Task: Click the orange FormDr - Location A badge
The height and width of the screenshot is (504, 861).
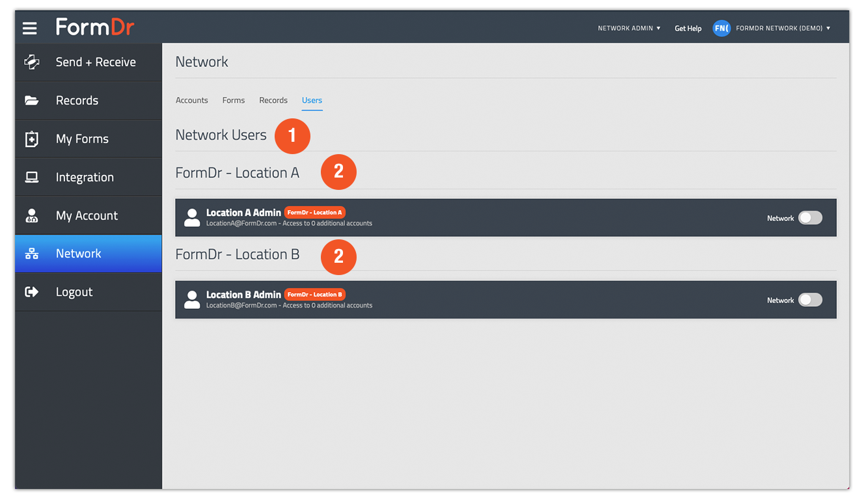Action: [315, 213]
